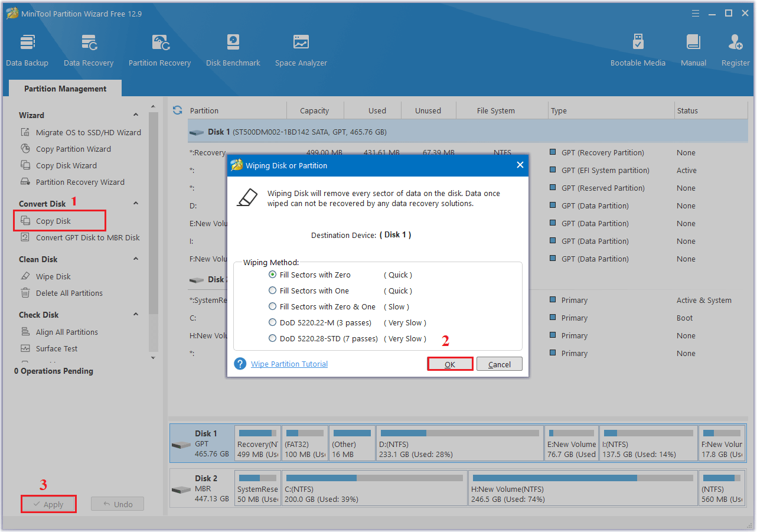Select the (Other) 16 MB partition block
The height and width of the screenshot is (532, 757).
(352, 442)
